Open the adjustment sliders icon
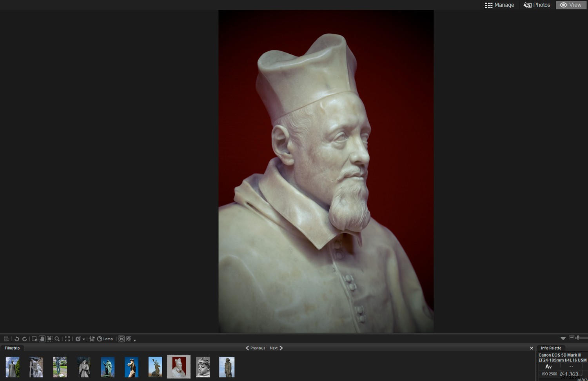The width and height of the screenshot is (588, 381). [x=92, y=339]
